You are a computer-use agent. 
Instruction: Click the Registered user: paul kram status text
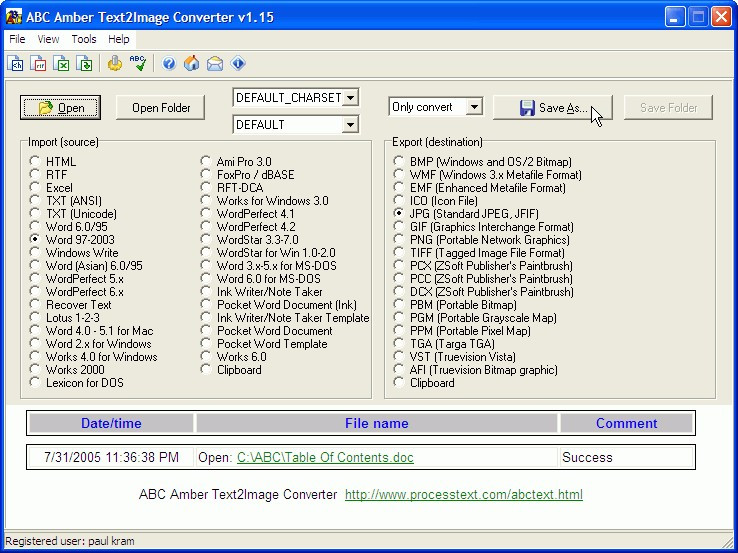tap(70, 541)
